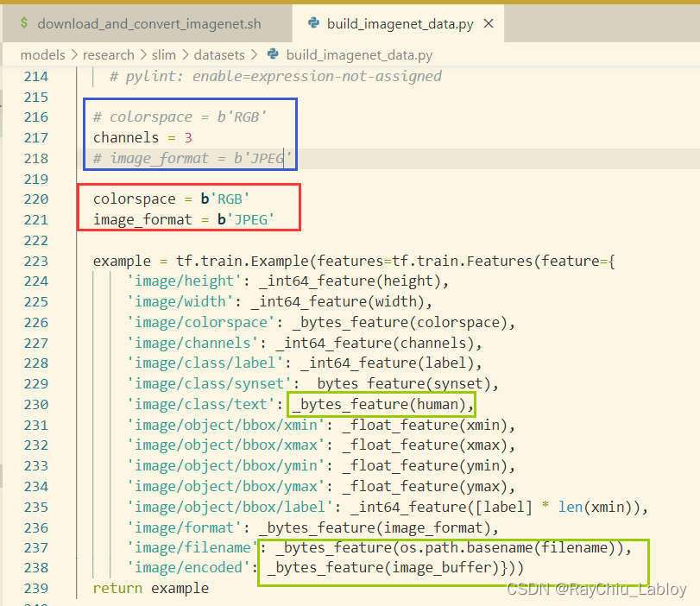Click the 'image/class/synset' key string
The width and height of the screenshot is (700, 606).
click(209, 383)
